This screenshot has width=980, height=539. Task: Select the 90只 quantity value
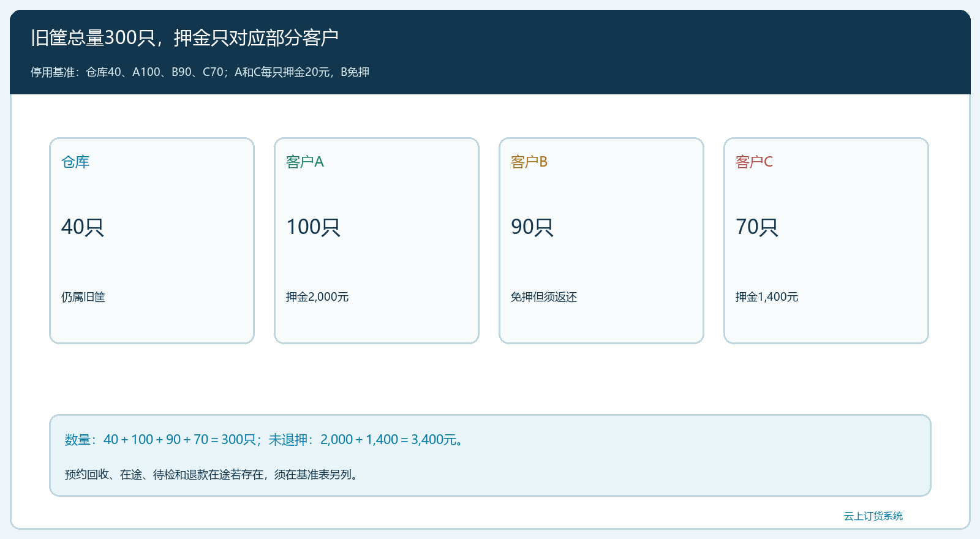click(x=532, y=227)
